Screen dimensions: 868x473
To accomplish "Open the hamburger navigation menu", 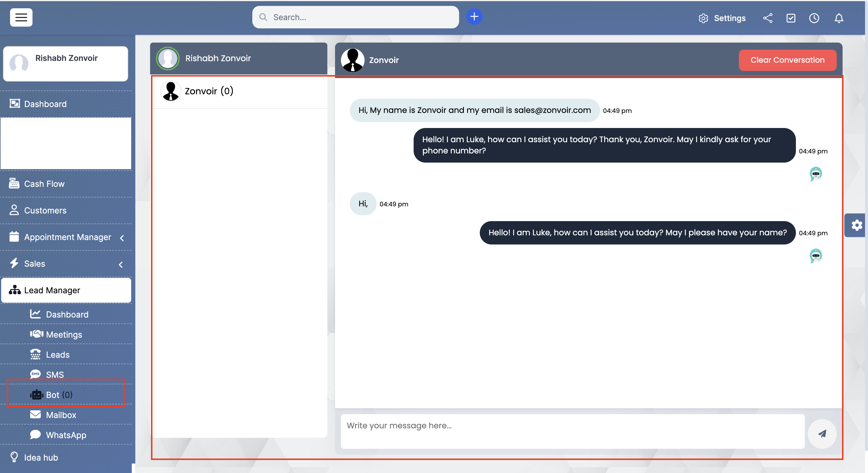I will 21,17.
